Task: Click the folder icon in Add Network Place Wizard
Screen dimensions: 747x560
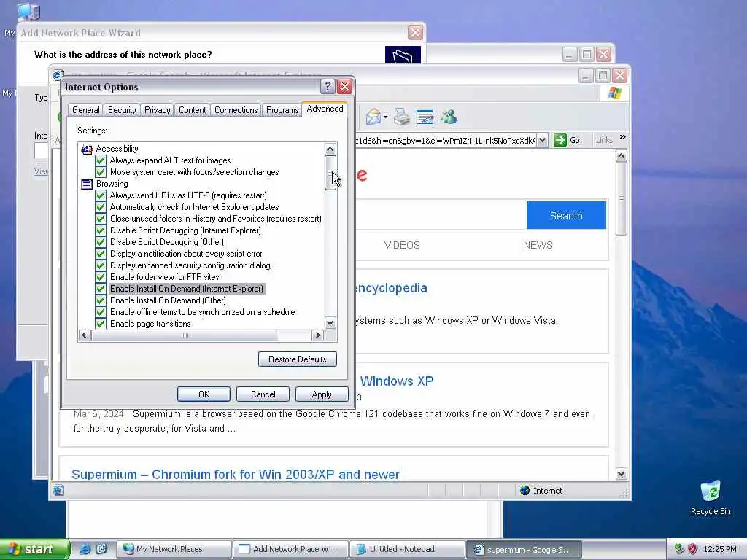Action: point(403,55)
